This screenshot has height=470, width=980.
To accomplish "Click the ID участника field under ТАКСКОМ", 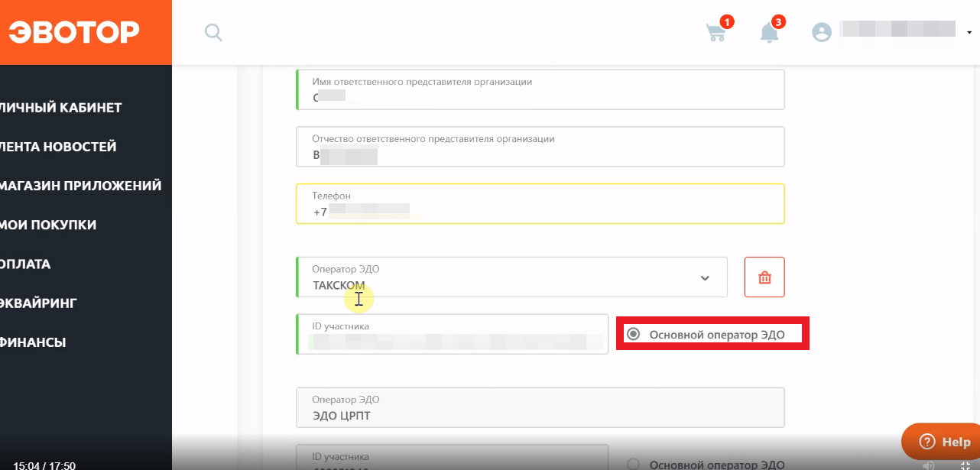I will [452, 334].
